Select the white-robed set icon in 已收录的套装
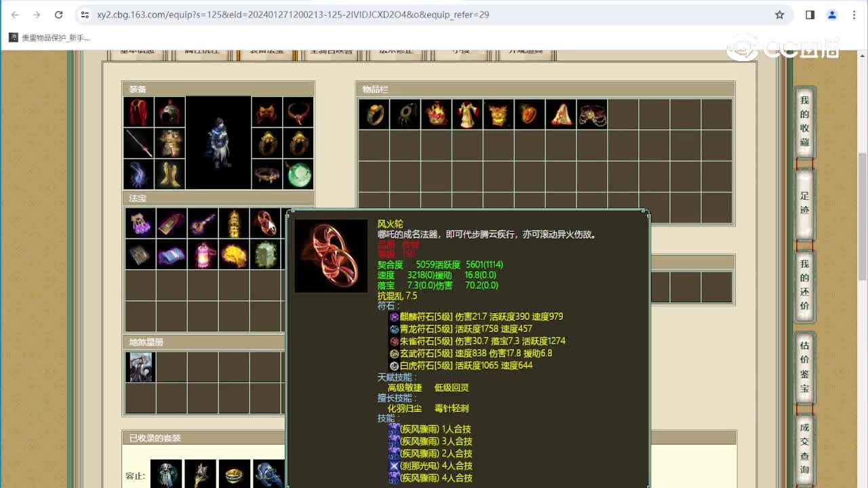This screenshot has width=868, height=488. 166,474
